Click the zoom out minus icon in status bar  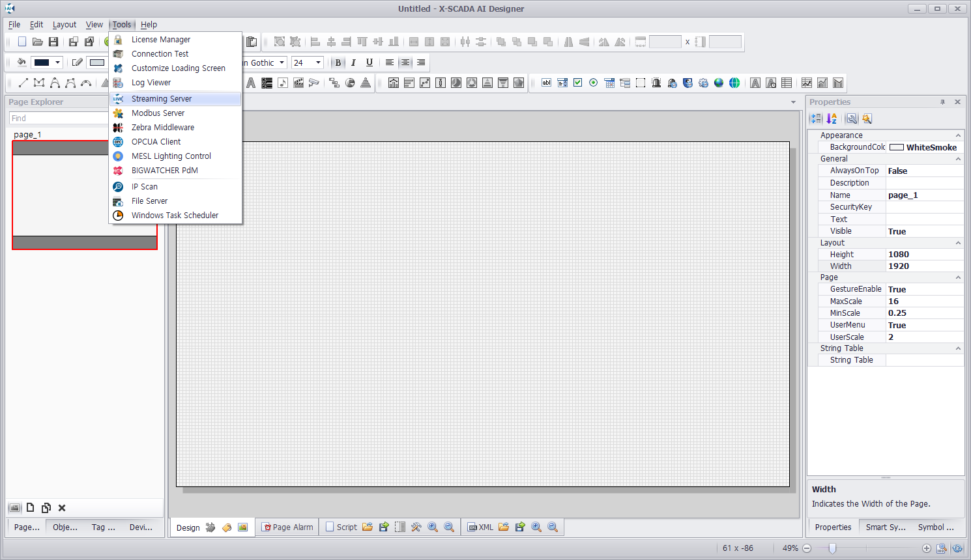[x=807, y=548]
